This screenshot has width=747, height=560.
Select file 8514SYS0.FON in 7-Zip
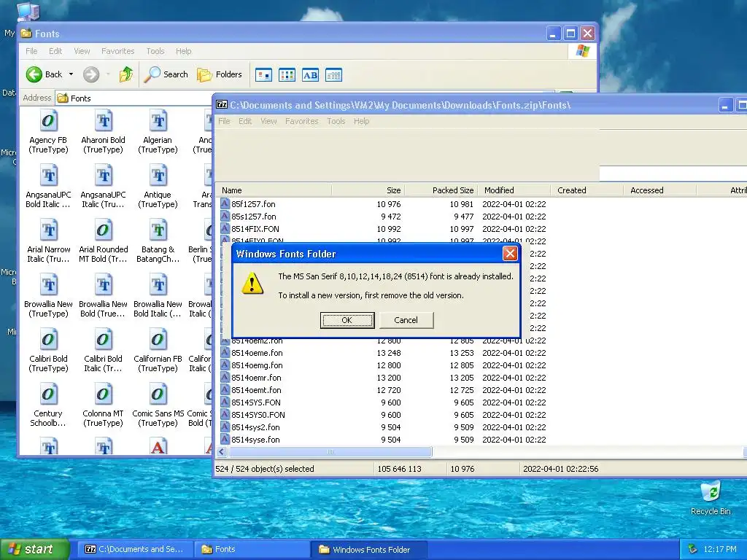[x=258, y=415]
